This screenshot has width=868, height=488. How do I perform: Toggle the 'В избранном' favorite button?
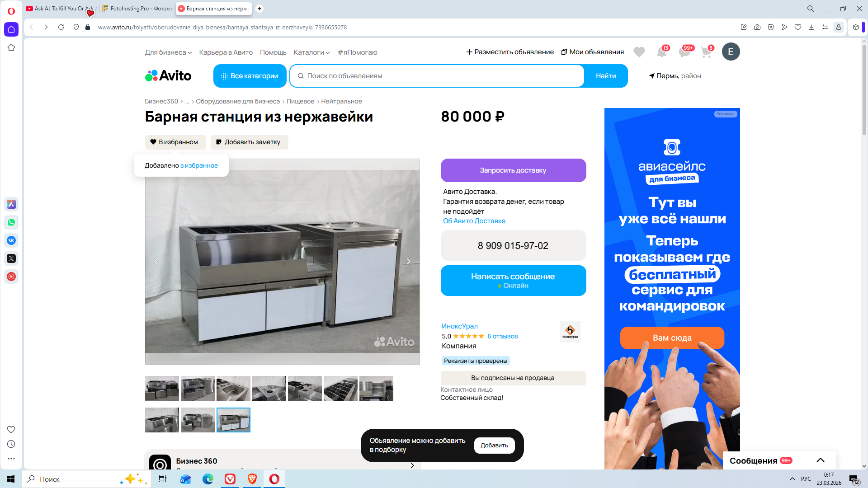[x=175, y=142]
